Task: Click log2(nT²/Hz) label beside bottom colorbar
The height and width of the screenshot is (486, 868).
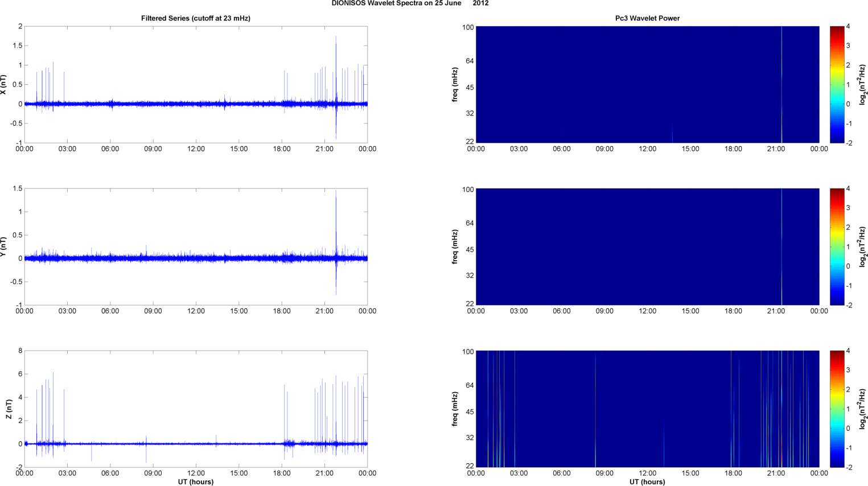Action: click(x=863, y=409)
